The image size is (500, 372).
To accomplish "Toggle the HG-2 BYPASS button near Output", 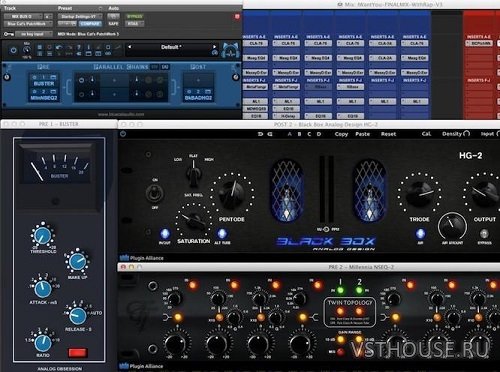I will tap(484, 233).
